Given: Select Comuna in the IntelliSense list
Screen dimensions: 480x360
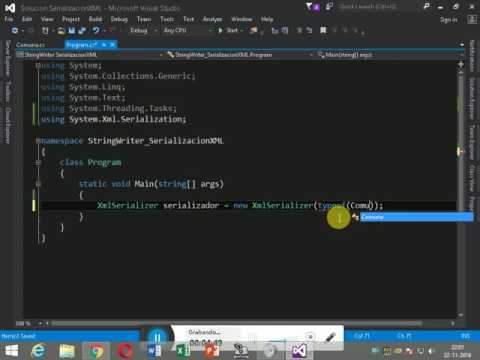Looking at the screenshot, I should pyautogui.click(x=416, y=217).
